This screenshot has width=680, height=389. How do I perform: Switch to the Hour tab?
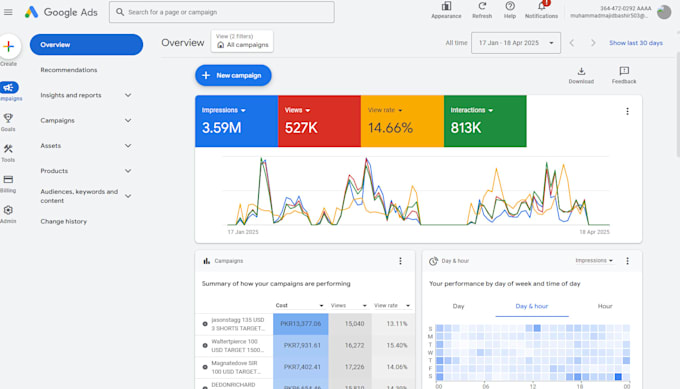(605, 306)
